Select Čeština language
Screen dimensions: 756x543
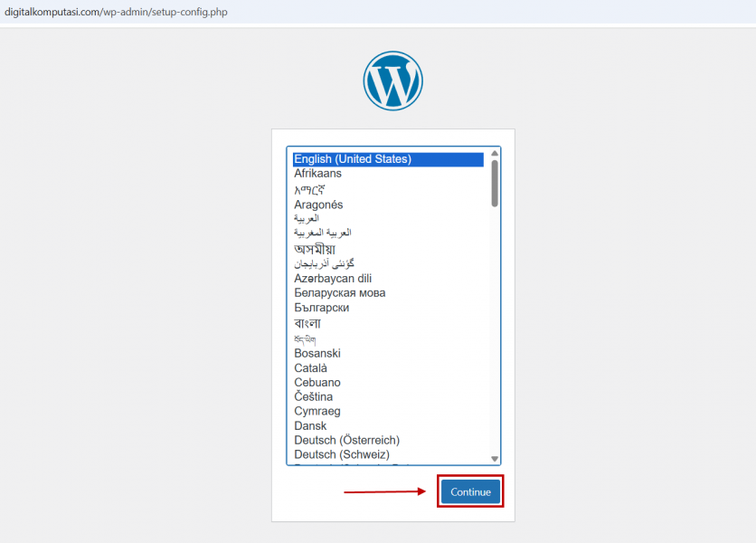tap(388, 396)
